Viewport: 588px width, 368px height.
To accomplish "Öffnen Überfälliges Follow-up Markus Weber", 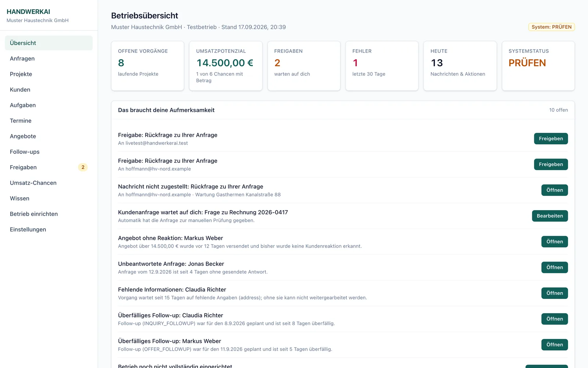I will 555,345.
